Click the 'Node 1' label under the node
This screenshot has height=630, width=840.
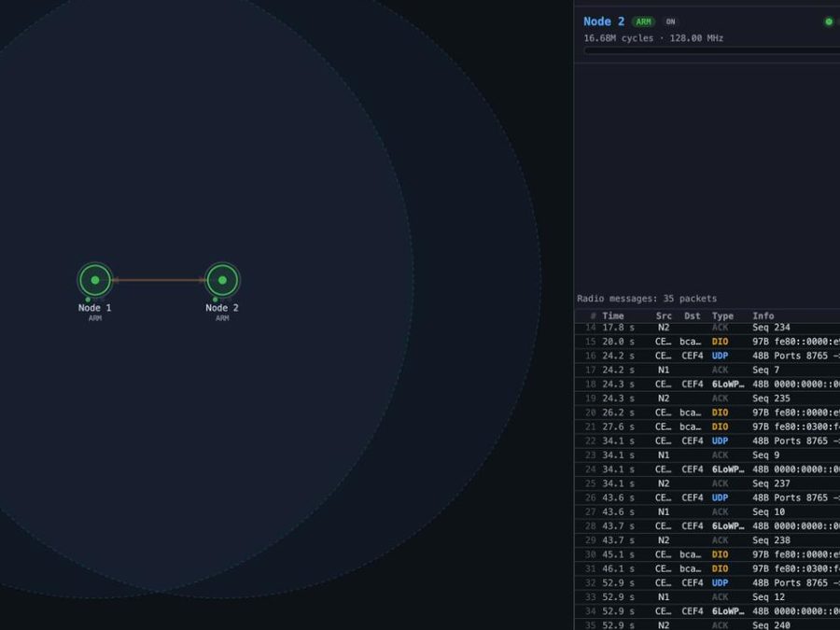(x=95, y=307)
